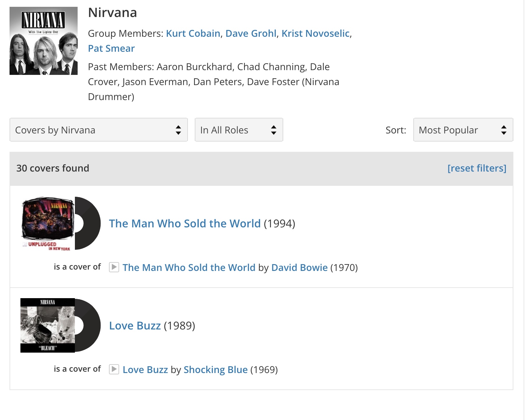Visit the Dave Grohl member link

point(251,33)
